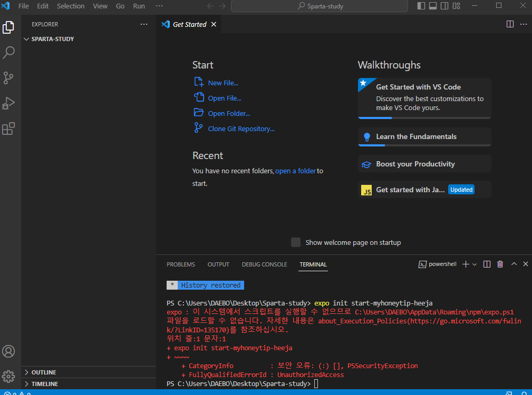Open Get Started with VS Code walkthrough
This screenshot has width=532, height=395.
(x=424, y=98)
